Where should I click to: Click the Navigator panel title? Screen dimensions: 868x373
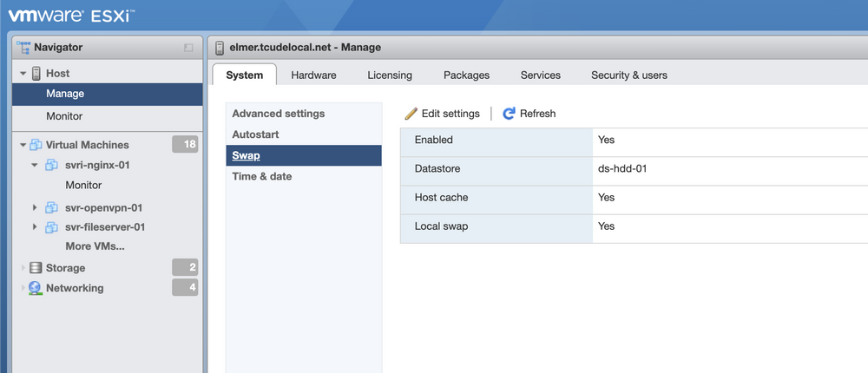58,48
